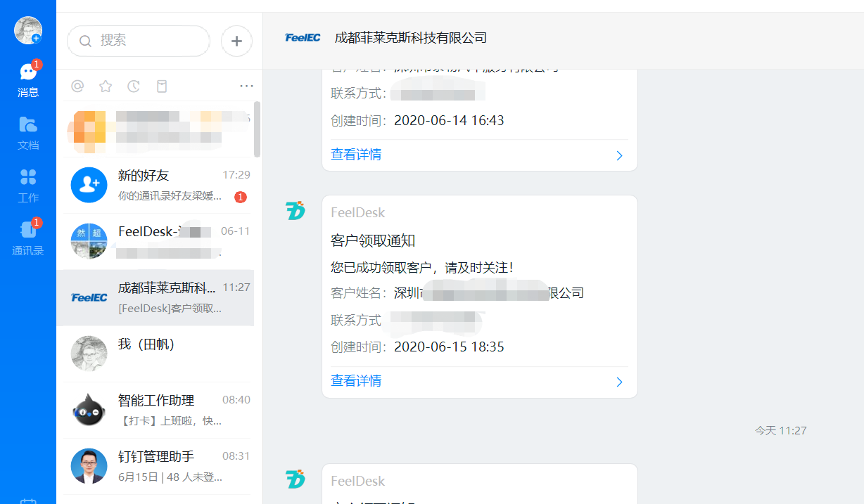Click the 新的好友 blue avatar icon
The image size is (864, 504).
click(89, 185)
